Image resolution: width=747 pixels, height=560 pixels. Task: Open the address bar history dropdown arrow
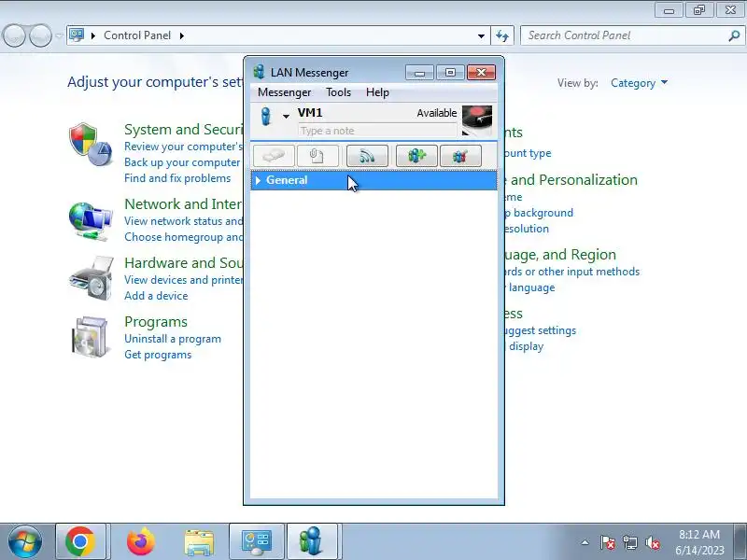point(481,35)
